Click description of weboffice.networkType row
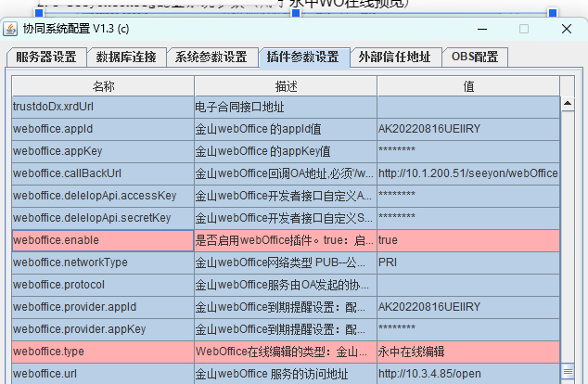The image size is (588, 384). [x=286, y=262]
